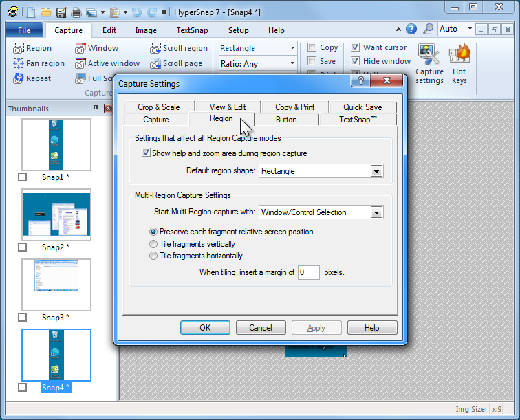This screenshot has height=420, width=520.
Task: Click the Region capture icon in ribbon
Action: pos(19,48)
